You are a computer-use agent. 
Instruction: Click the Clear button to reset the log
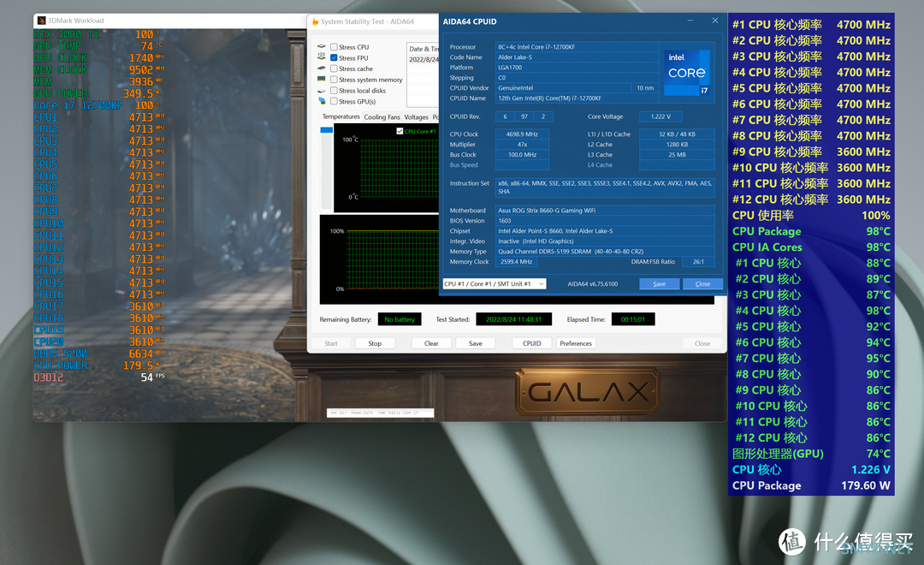pos(431,343)
